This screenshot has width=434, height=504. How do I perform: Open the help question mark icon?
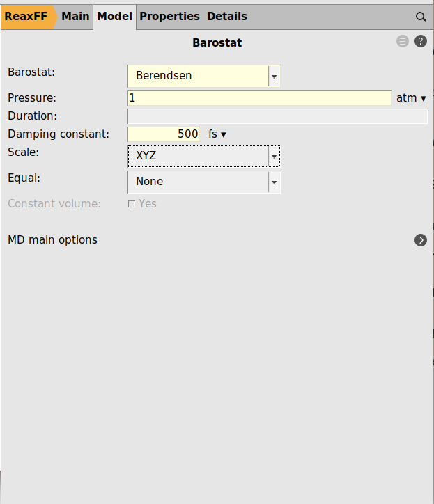click(421, 42)
